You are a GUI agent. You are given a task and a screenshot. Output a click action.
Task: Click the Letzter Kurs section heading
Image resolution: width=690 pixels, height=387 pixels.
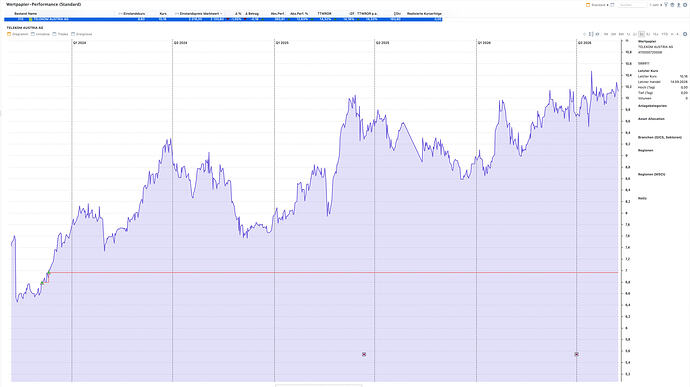[648, 71]
